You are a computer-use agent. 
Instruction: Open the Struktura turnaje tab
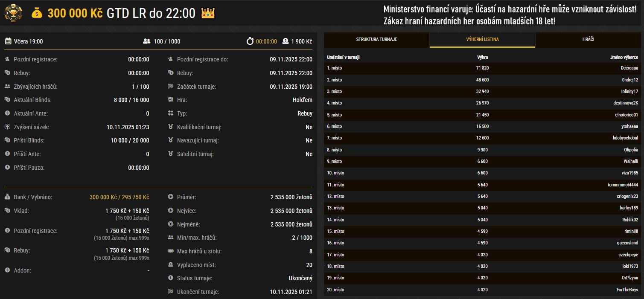click(x=377, y=40)
